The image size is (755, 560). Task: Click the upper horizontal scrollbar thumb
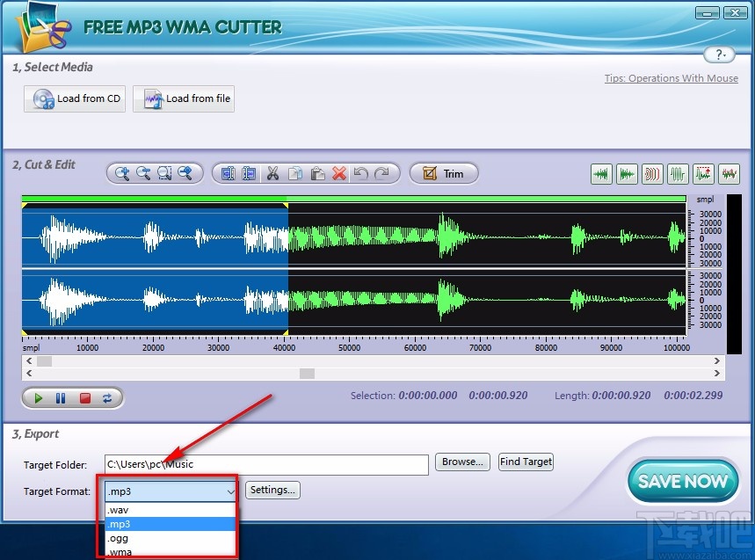(44, 360)
